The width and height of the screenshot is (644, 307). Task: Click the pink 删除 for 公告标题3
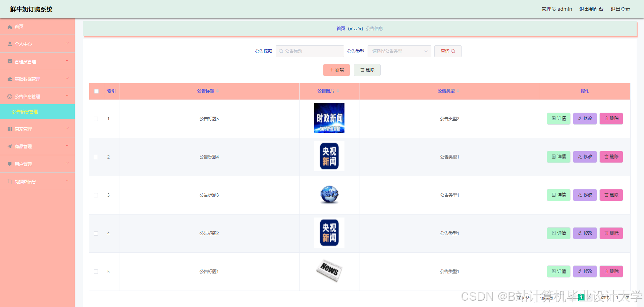coord(611,195)
